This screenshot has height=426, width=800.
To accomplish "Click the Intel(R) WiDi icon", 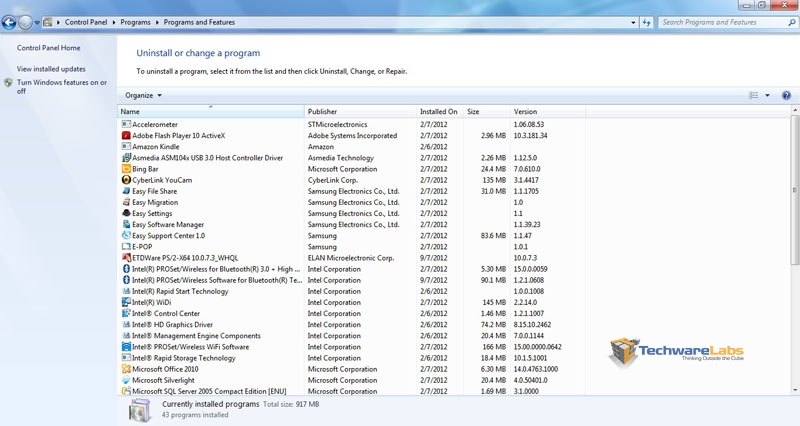I will 126,302.
